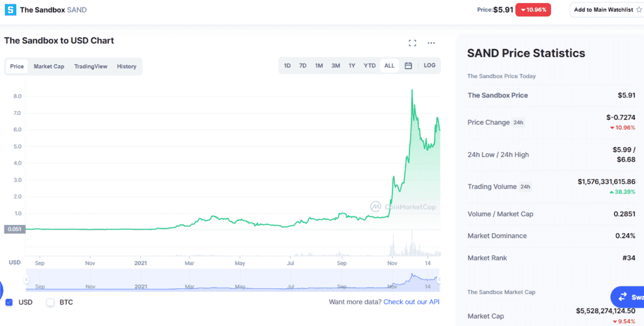The width and height of the screenshot is (644, 326).
Task: Toggle LOG scale on the chart
Action: click(x=430, y=66)
